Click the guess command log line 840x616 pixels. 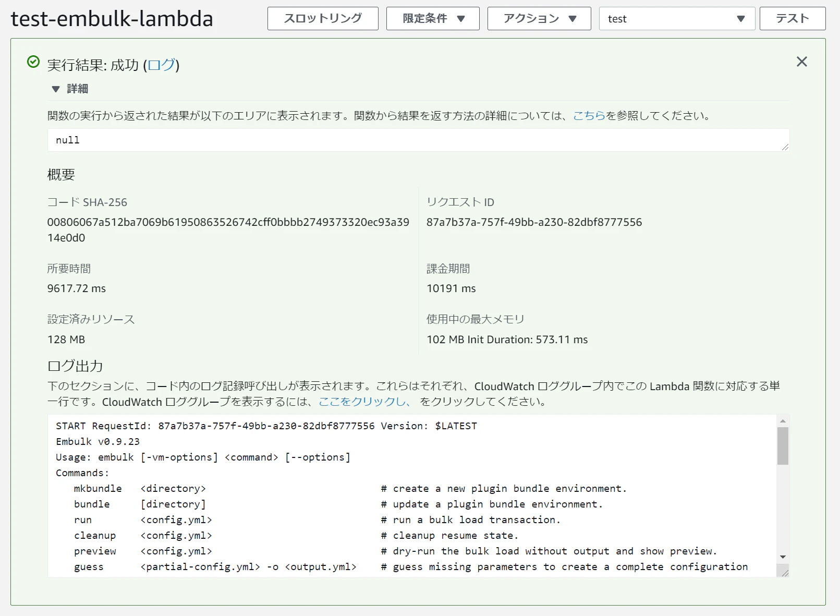[411, 567]
